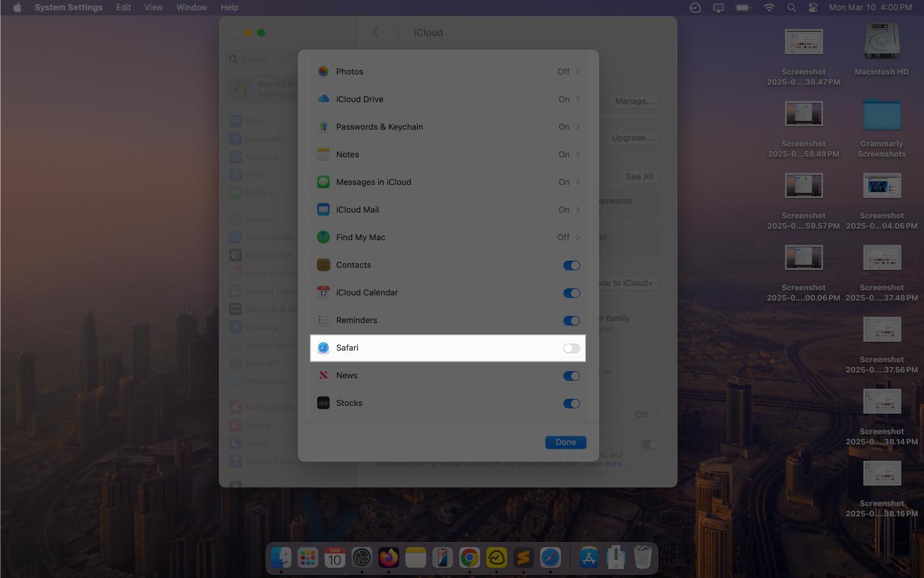This screenshot has width=924, height=578.
Task: Click the Reminders list icon
Action: (323, 320)
